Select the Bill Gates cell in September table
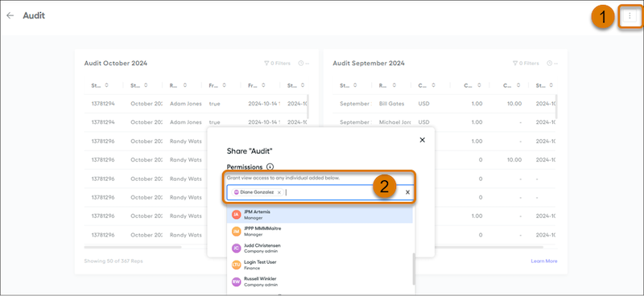Viewport: 644px width, 296px height. (391, 104)
